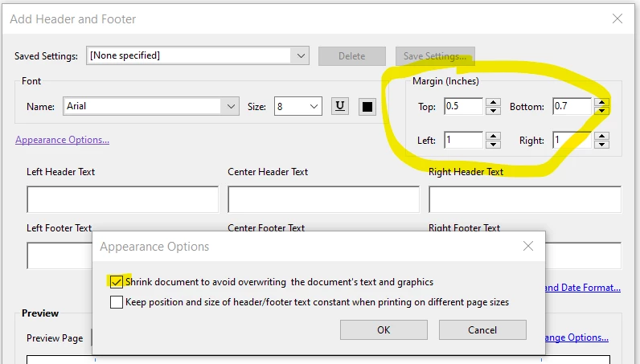Screen dimensions: 640x364
Task: Click the disabled Delete button
Action: [352, 56]
